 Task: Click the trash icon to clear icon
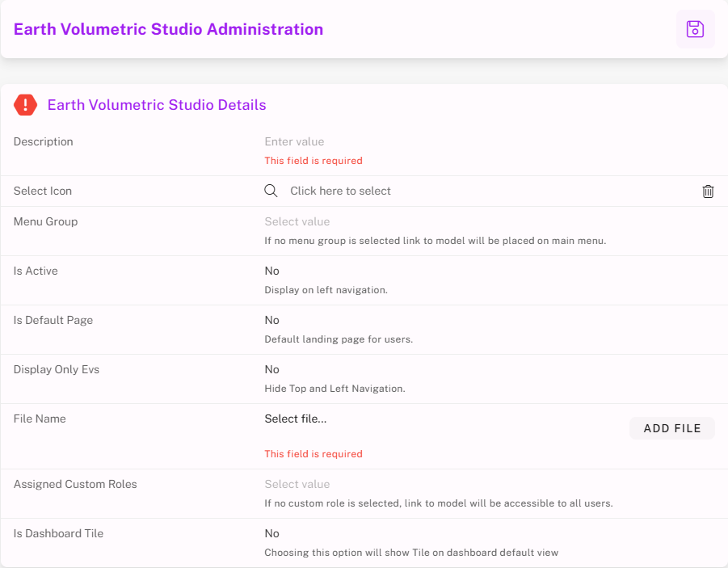708,191
